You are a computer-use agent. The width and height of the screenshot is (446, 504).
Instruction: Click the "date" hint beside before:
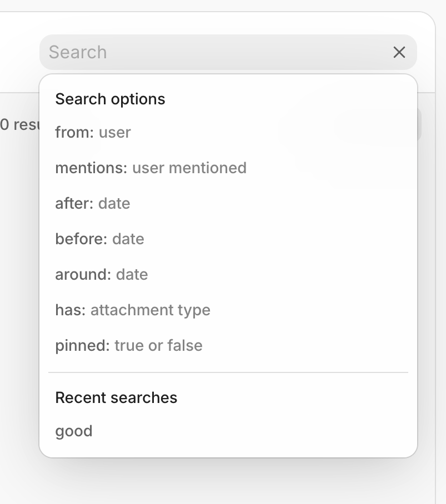coord(128,239)
